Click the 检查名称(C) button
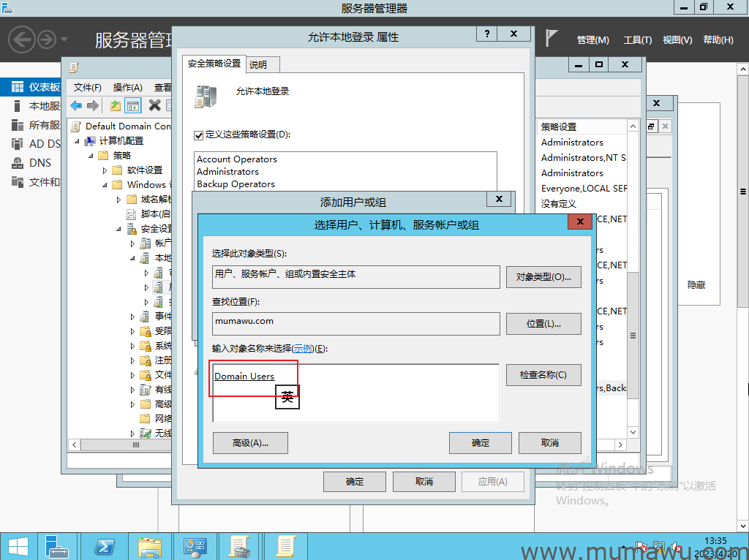The image size is (749, 560). (543, 375)
